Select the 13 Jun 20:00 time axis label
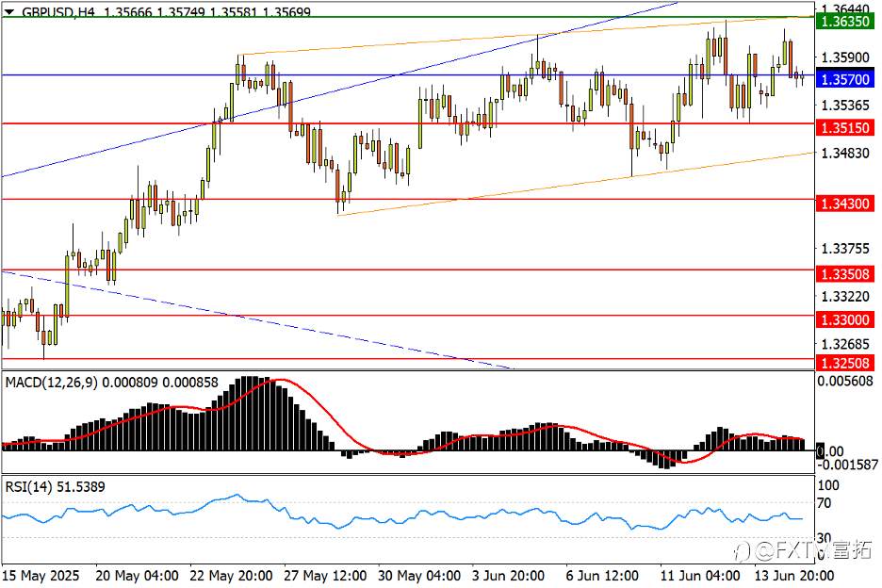 (794, 576)
